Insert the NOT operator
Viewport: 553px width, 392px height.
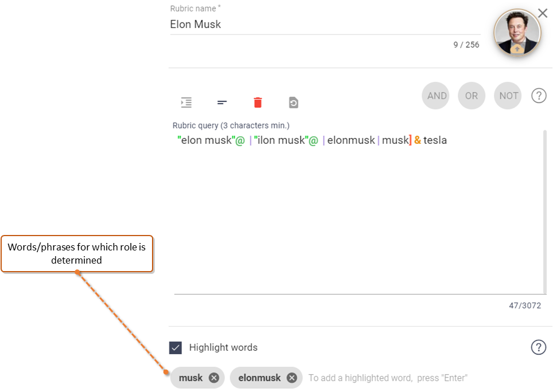coord(508,96)
